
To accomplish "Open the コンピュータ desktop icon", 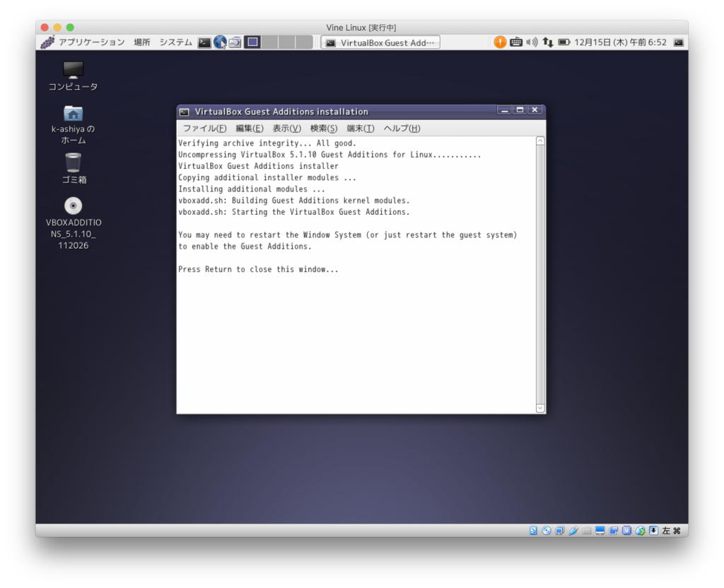I will [73, 76].
